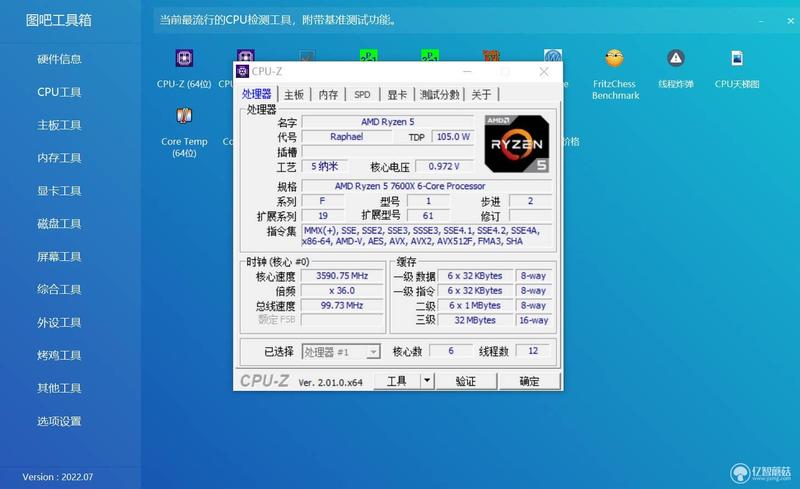800x489 pixels.
Task: Click the core count value 6
Action: click(451, 351)
